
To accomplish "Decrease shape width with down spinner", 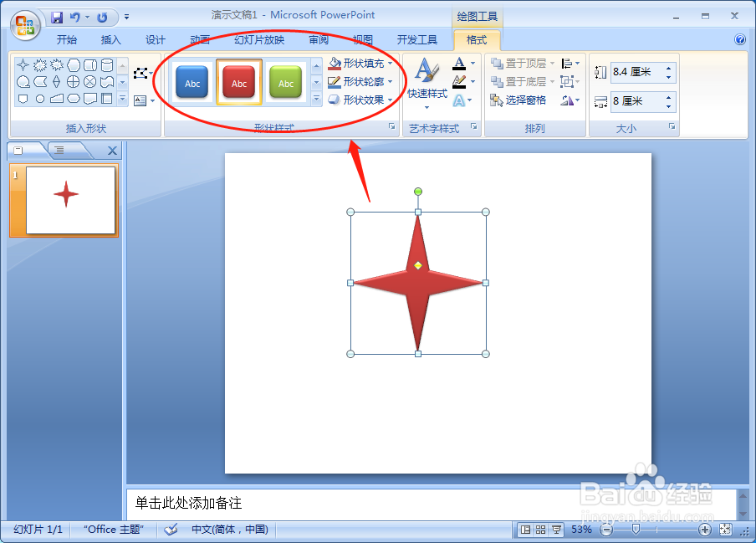I will (x=669, y=106).
